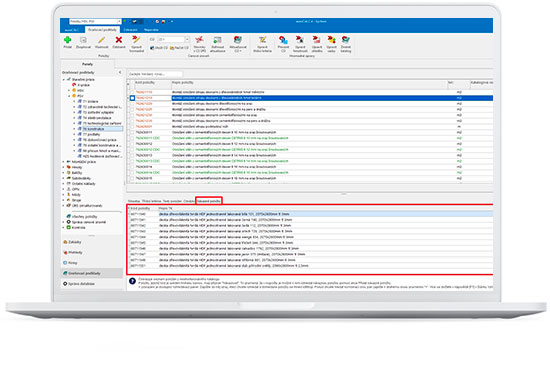Click the red scissors-like icon left of Aktualizovat CS
Viewport: 550px width, 382px height.
(199, 40)
